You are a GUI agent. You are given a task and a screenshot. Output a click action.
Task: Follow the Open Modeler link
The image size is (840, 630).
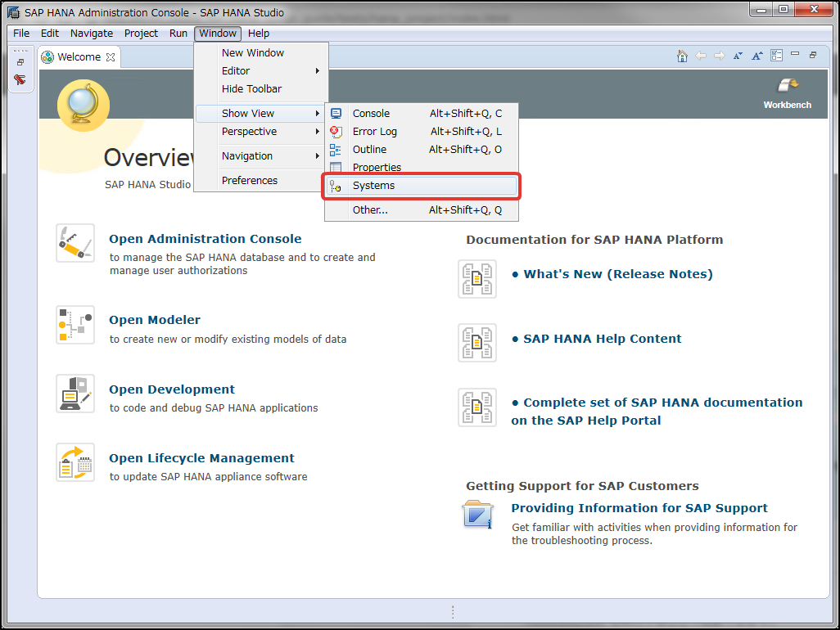155,320
